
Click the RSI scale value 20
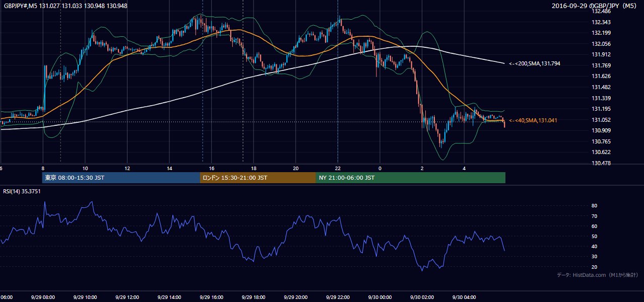(595, 267)
